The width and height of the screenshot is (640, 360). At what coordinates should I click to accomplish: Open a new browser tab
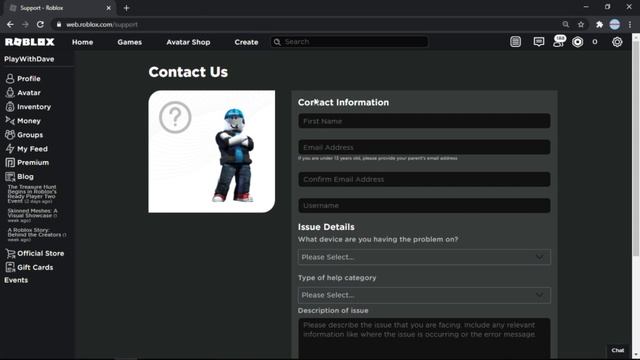tap(126, 8)
